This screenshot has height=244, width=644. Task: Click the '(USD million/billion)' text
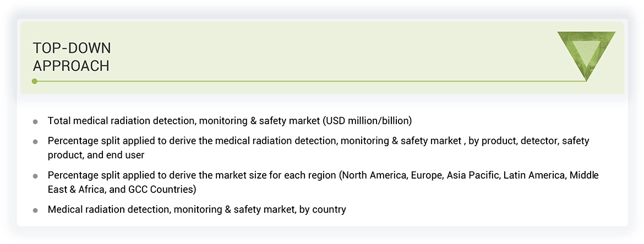coord(367,120)
